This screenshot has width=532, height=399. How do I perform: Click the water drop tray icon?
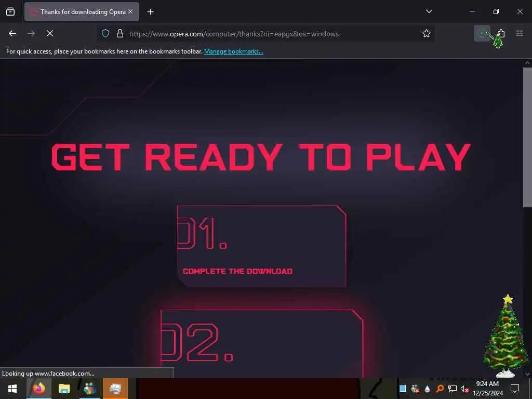point(427,389)
